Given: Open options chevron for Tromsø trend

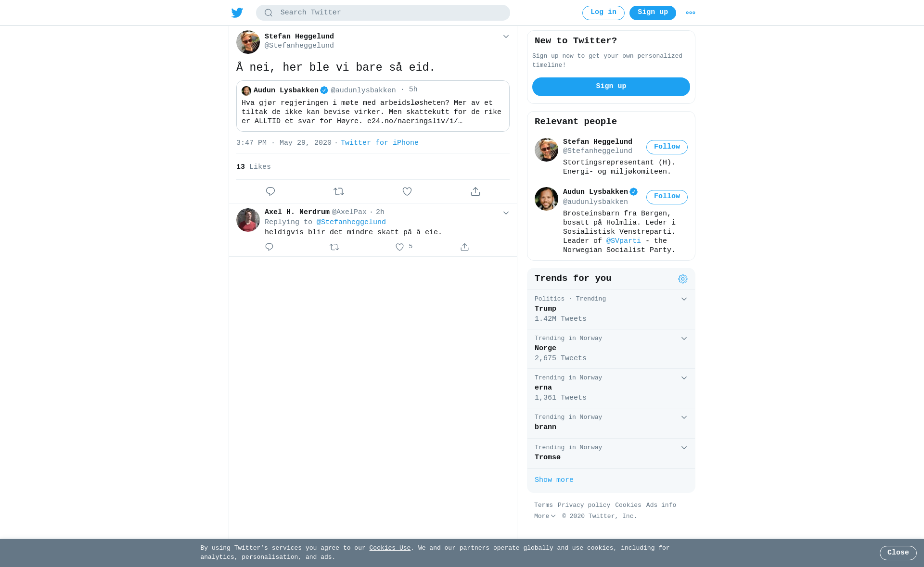Looking at the screenshot, I should point(684,448).
